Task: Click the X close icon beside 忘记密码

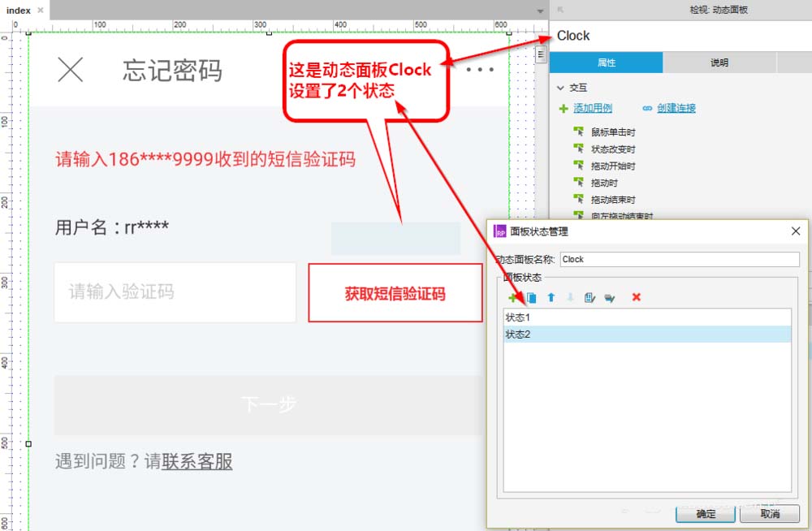Action: 71,69
